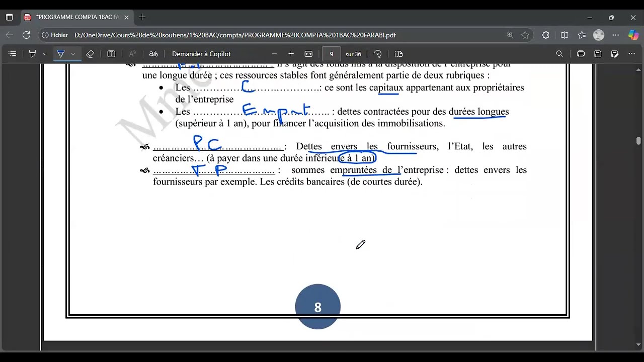Open the Page view options
644x362 pixels.
point(399,54)
